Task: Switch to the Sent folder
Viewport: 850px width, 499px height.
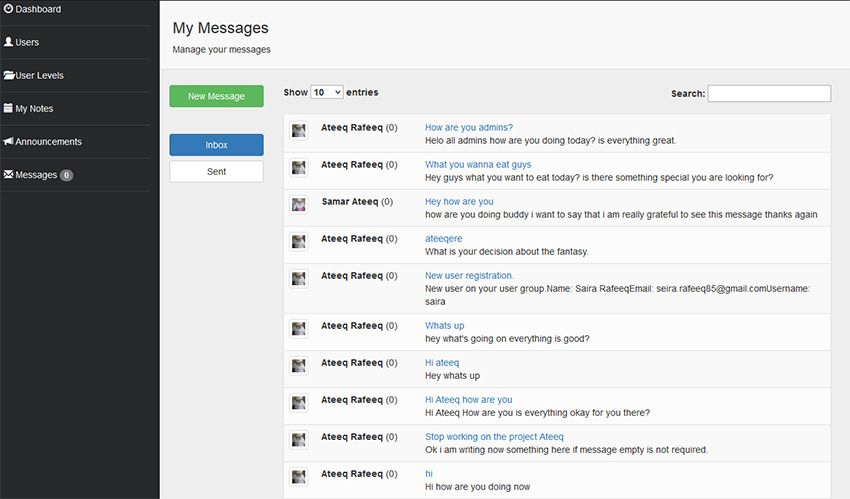Action: pyautogui.click(x=216, y=171)
